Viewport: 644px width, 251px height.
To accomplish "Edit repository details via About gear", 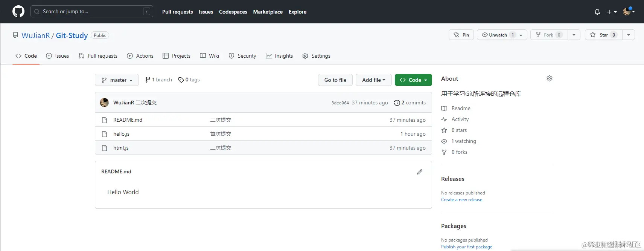I will tap(550, 78).
